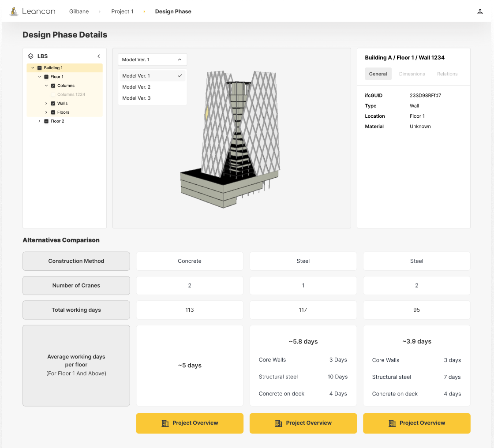Click the building icon on Concrete's Project Overview
Viewport: 494px width, 448px height.
(x=165, y=423)
